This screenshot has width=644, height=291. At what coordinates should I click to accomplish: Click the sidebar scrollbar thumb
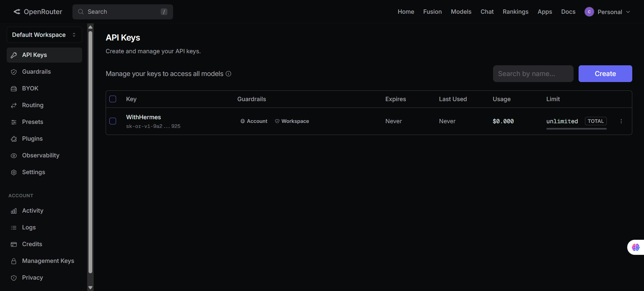coord(90,152)
